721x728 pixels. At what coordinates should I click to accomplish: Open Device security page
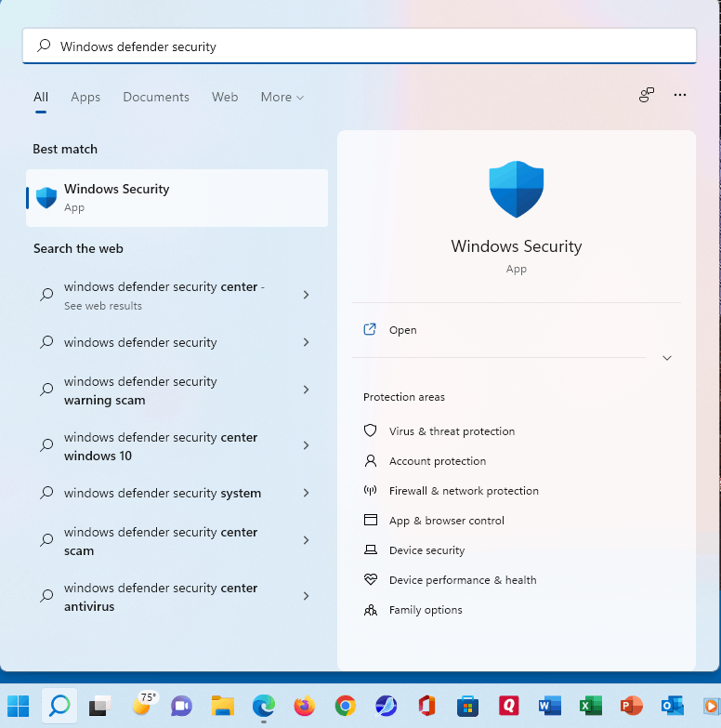point(426,550)
